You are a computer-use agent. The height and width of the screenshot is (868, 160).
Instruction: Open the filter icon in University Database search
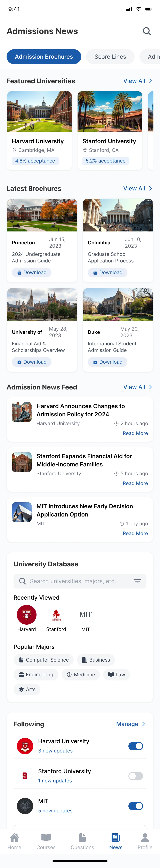(137, 581)
